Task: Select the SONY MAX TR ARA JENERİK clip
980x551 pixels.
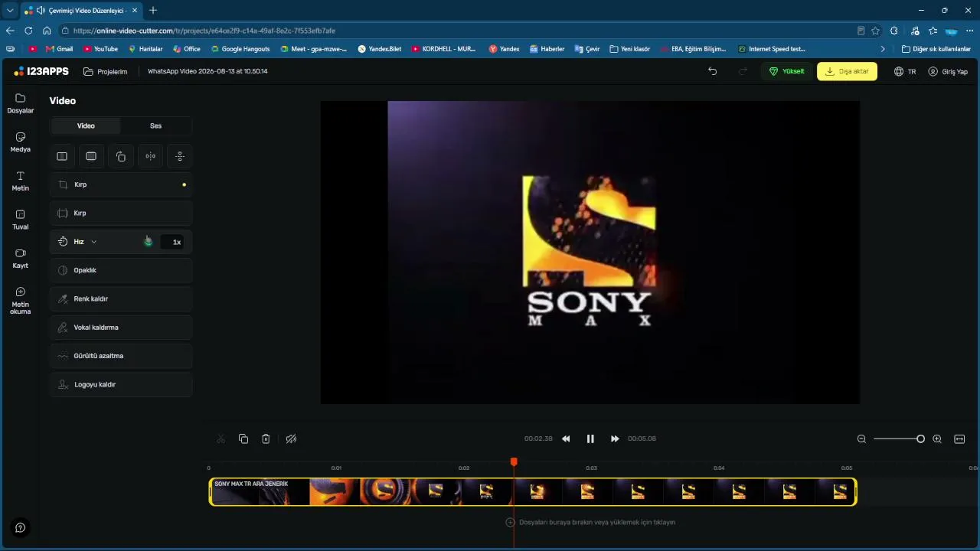Action: pos(533,491)
